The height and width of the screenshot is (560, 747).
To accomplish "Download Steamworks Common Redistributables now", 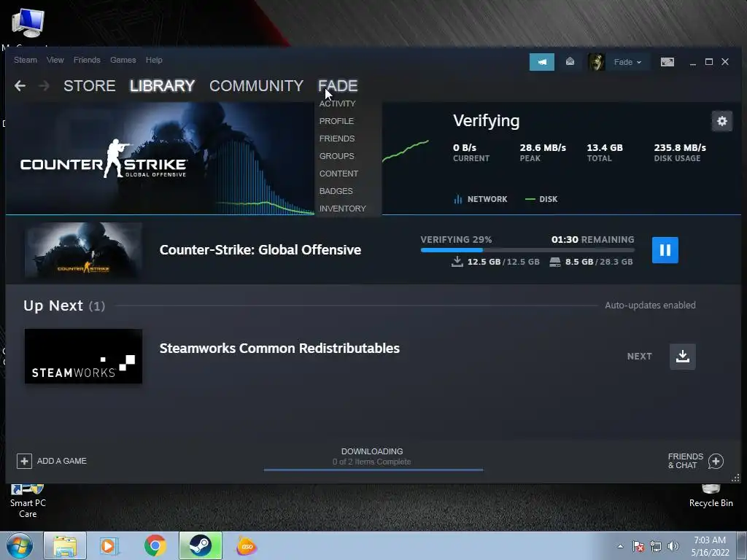I will coord(683,356).
